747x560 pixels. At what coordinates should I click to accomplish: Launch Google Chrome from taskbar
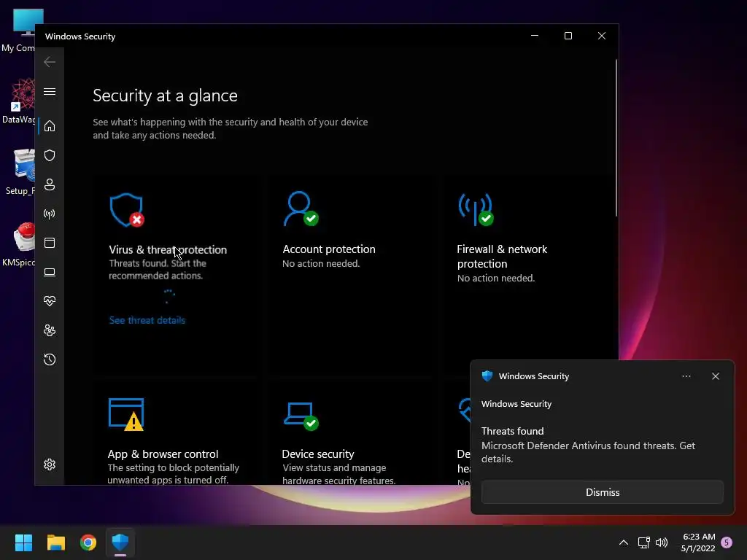coord(88,542)
